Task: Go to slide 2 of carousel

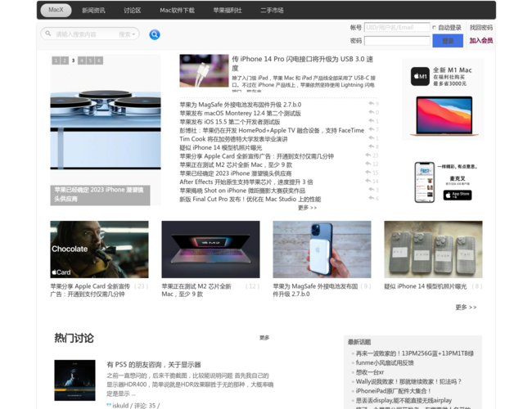Action: (x=65, y=61)
